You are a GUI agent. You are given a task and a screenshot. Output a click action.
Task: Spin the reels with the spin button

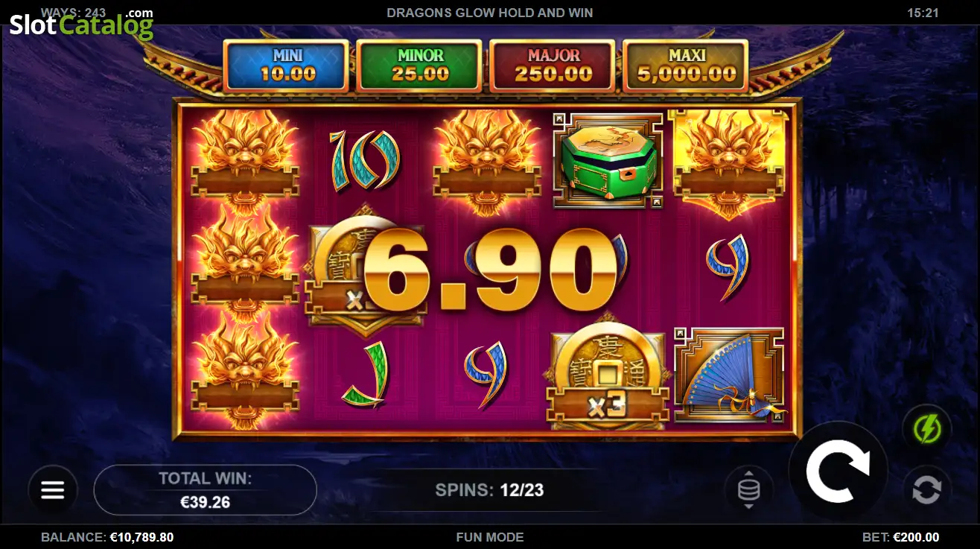[839, 471]
